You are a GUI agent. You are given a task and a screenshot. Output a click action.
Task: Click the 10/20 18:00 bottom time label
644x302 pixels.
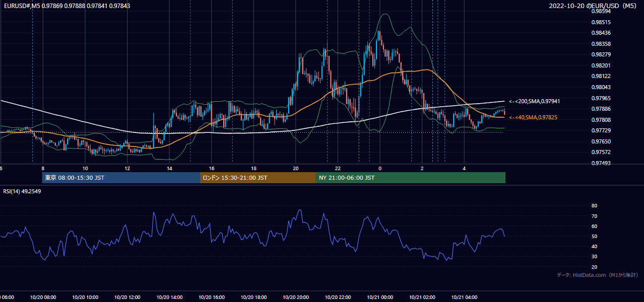(x=253, y=297)
